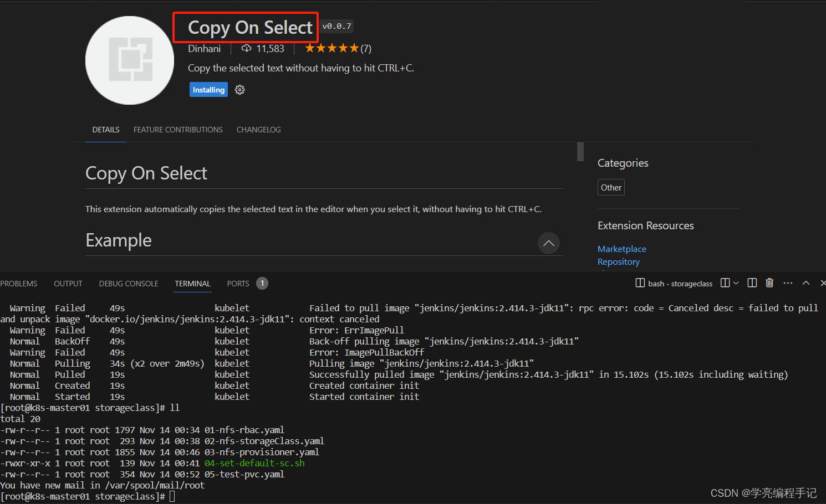Image resolution: width=826 pixels, height=504 pixels.
Task: Select the Other category tag
Action: pyautogui.click(x=611, y=187)
